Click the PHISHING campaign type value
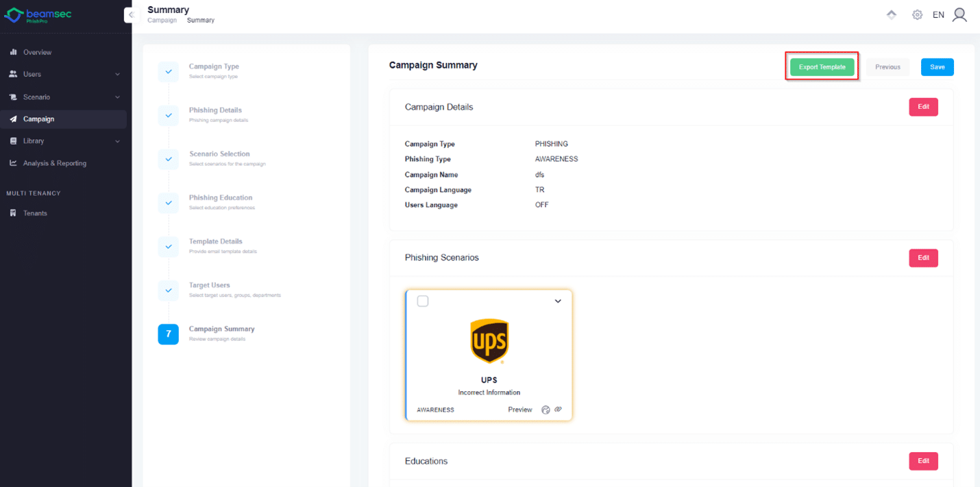This screenshot has height=487, width=980. [x=552, y=144]
